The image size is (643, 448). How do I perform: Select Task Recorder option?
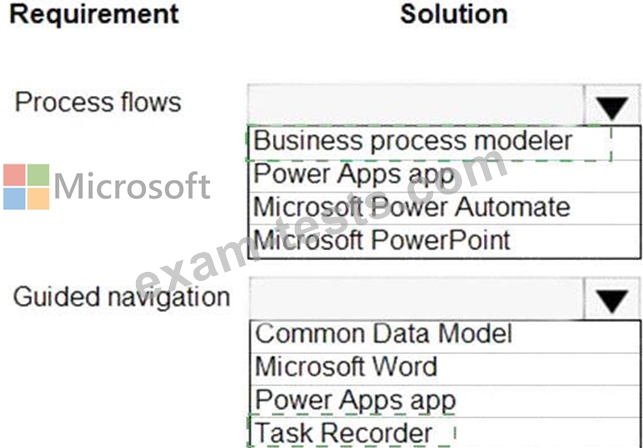344,433
